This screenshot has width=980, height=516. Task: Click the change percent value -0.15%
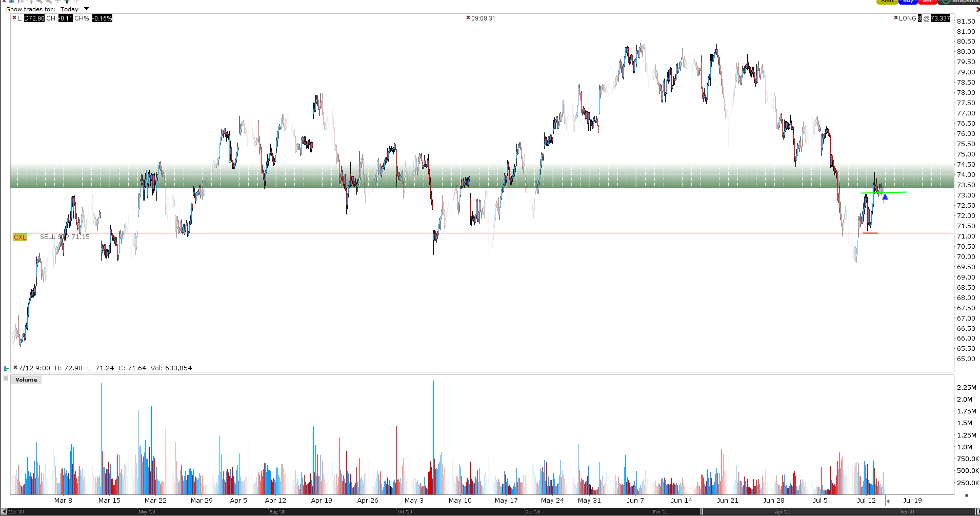(102, 18)
